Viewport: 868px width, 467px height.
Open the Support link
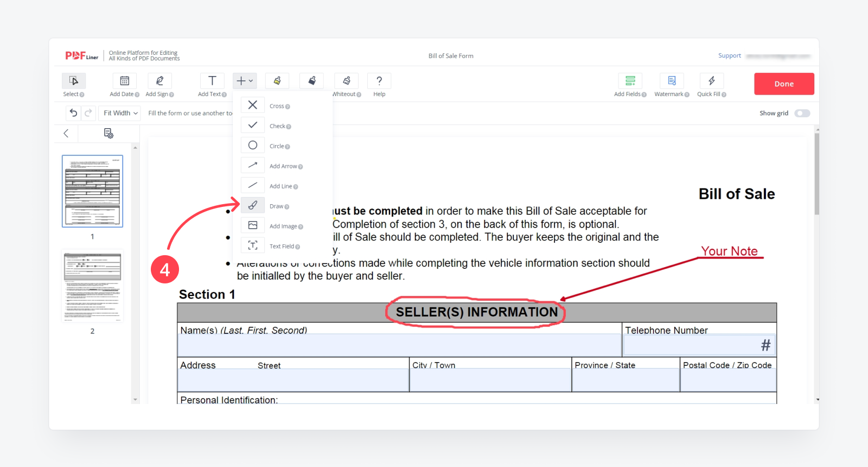click(729, 56)
